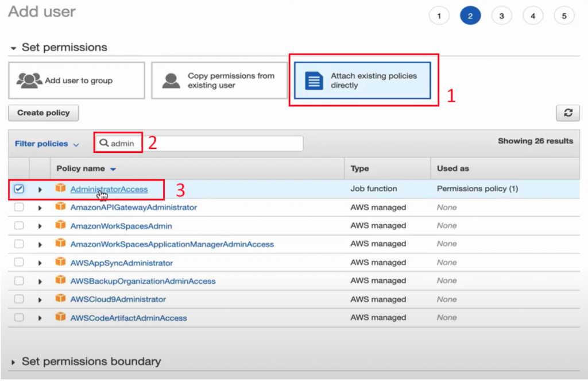This screenshot has width=588, height=381.
Task: Select Copy permissions from existing user option
Action: click(219, 80)
